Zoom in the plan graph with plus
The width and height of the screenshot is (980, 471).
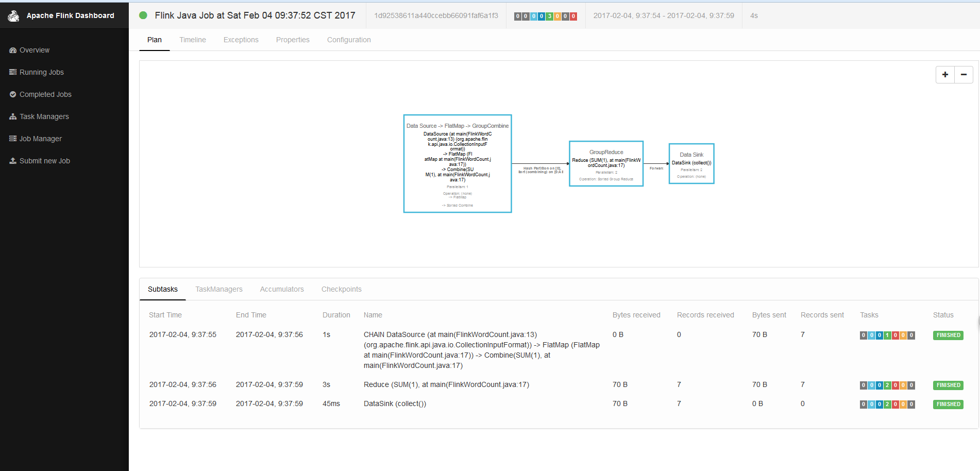tap(945, 75)
